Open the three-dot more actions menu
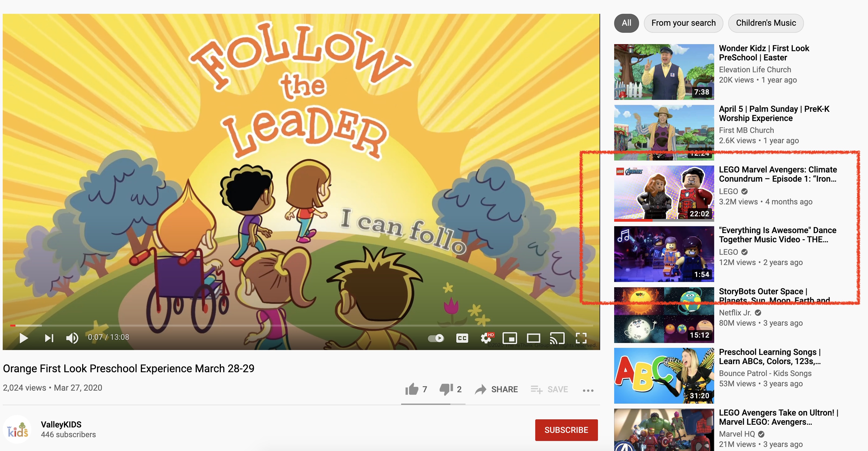868x451 pixels. coord(588,390)
